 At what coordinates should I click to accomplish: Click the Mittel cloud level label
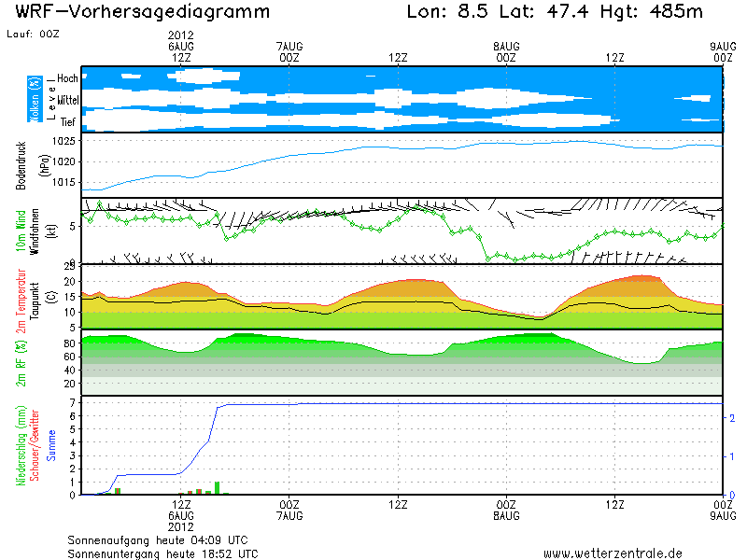click(67, 99)
